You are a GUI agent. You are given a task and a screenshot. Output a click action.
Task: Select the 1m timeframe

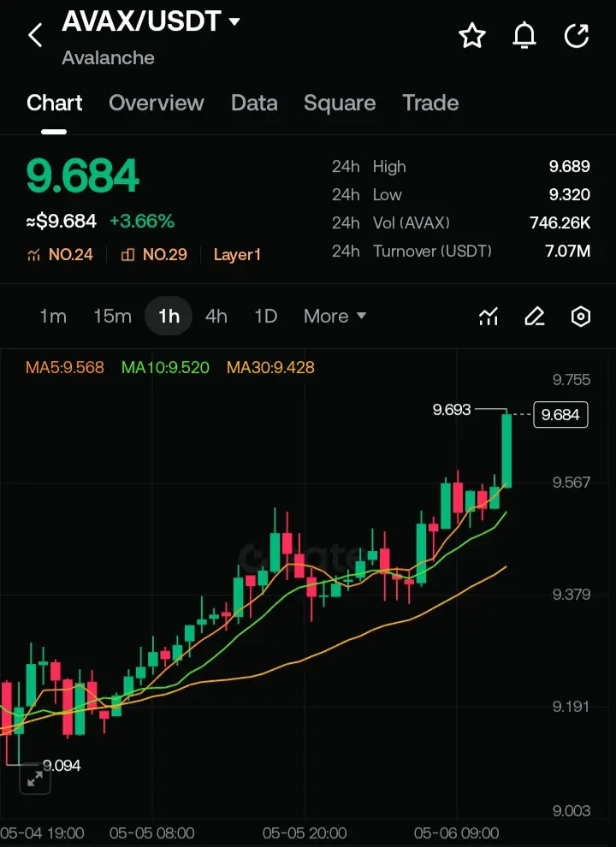pyautogui.click(x=53, y=316)
